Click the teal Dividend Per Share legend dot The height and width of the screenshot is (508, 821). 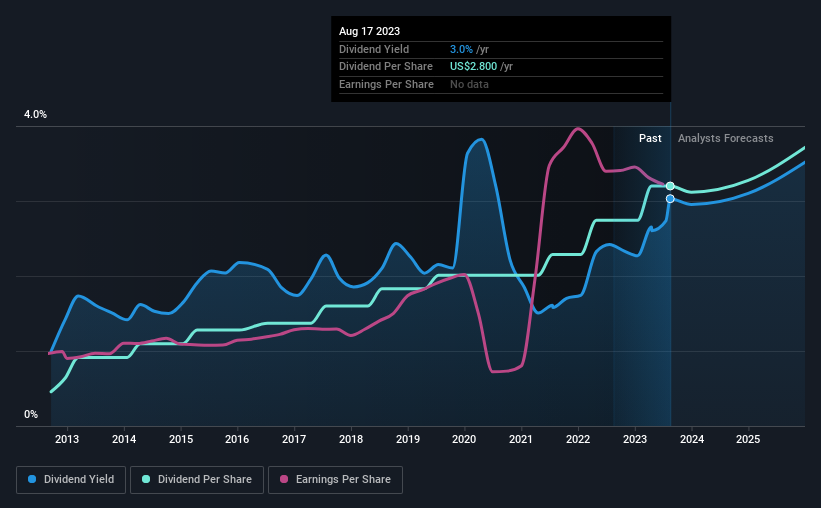tap(146, 479)
